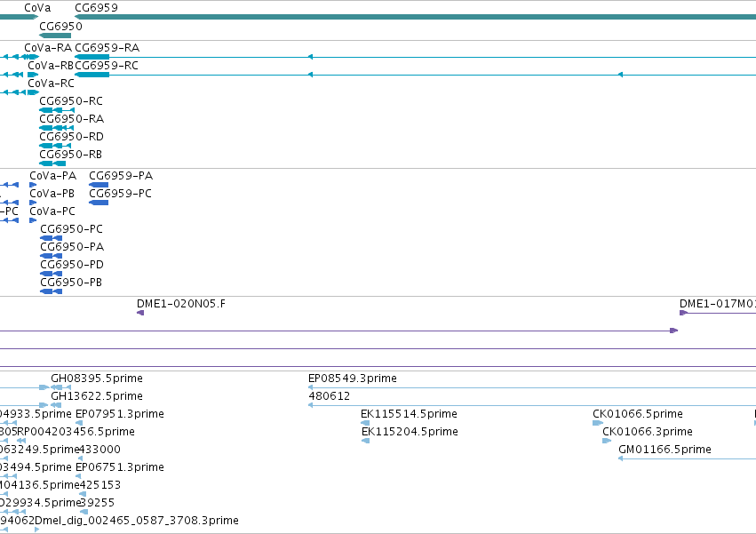This screenshot has height=534, width=756.
Task: Select the CG6950-PD protein label
Action: pyautogui.click(x=72, y=265)
